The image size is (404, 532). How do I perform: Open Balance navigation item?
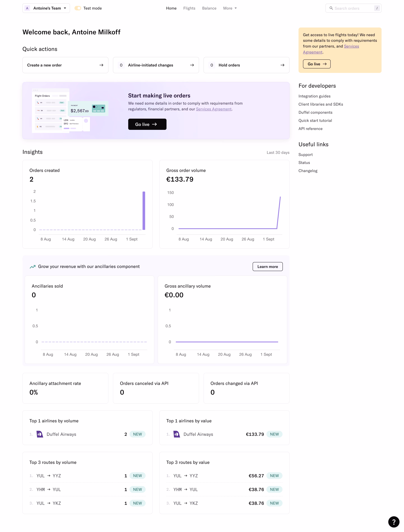point(209,8)
